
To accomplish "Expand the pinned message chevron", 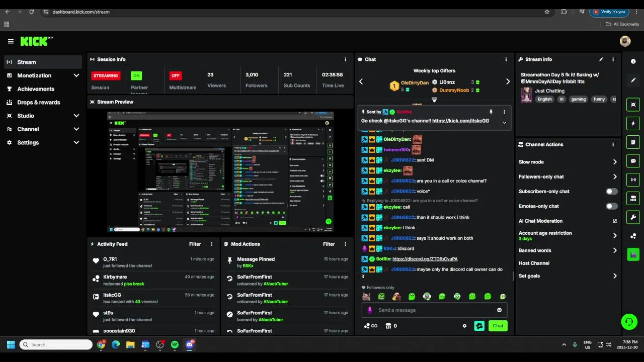I will click(504, 122).
